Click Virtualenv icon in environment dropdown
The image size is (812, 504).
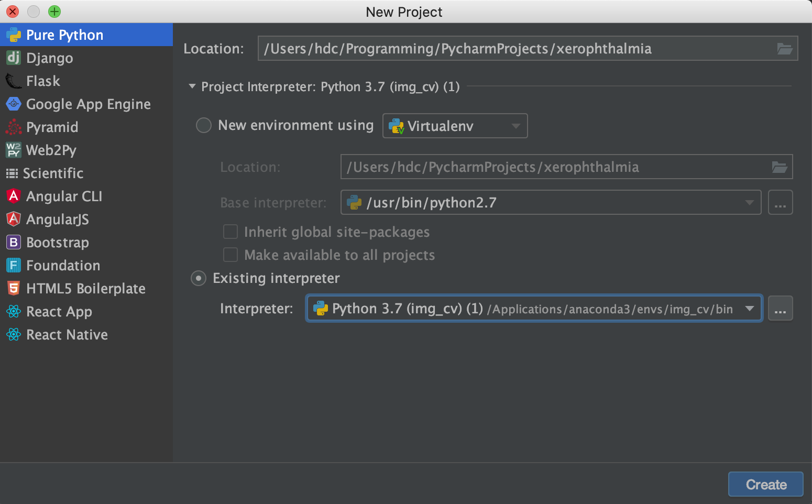pyautogui.click(x=397, y=126)
